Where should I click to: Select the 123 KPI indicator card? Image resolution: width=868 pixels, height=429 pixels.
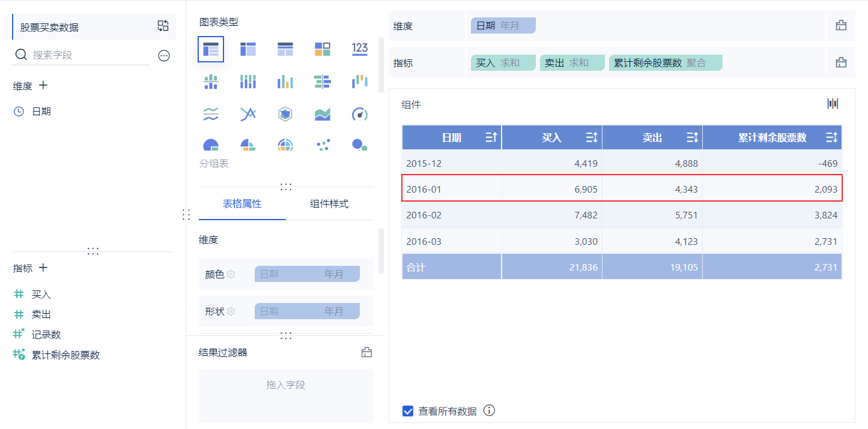[360, 49]
